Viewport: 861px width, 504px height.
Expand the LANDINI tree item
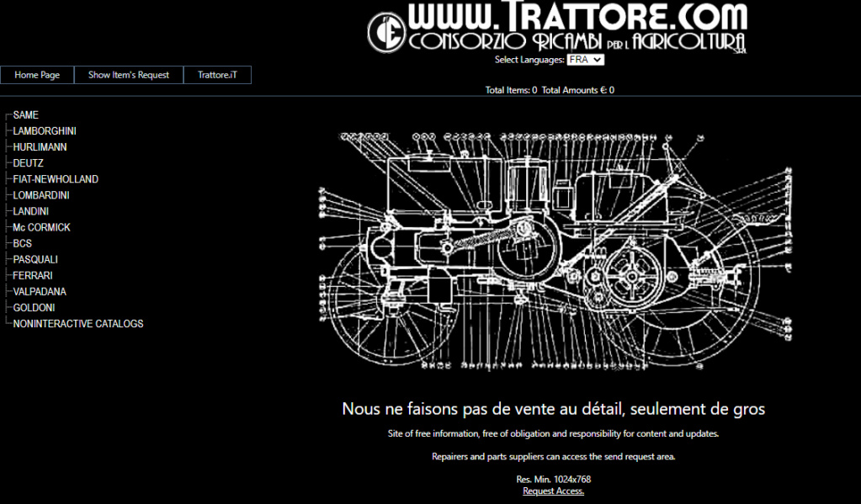click(x=31, y=211)
